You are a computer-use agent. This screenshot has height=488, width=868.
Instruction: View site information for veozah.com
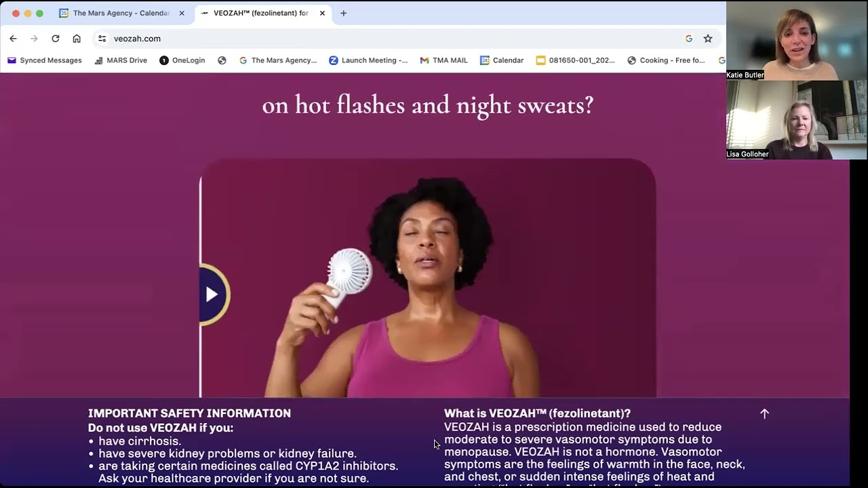click(102, 39)
